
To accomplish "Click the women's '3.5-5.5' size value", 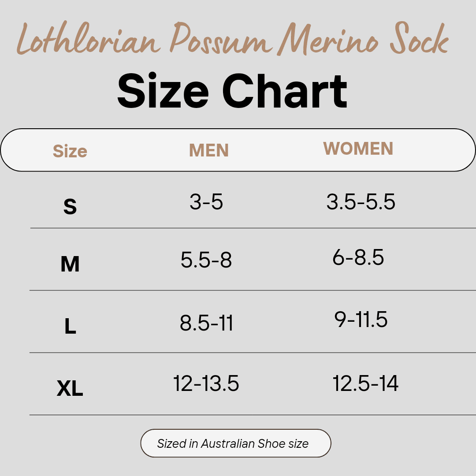I will tap(361, 202).
